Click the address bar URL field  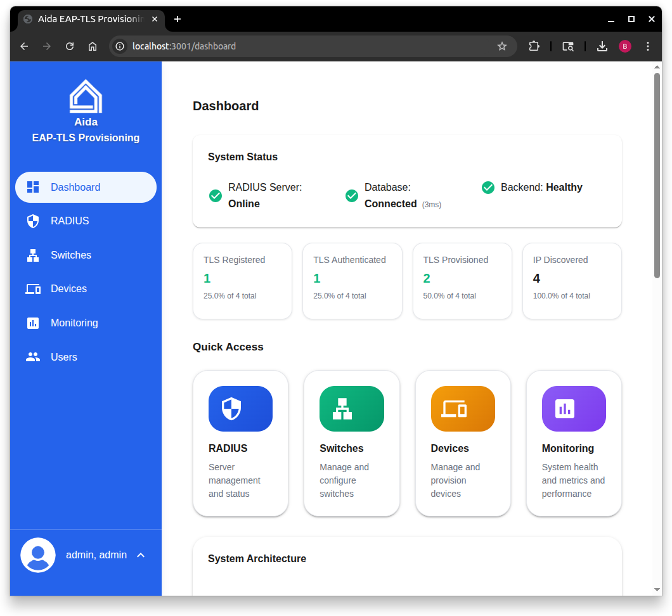pos(304,46)
